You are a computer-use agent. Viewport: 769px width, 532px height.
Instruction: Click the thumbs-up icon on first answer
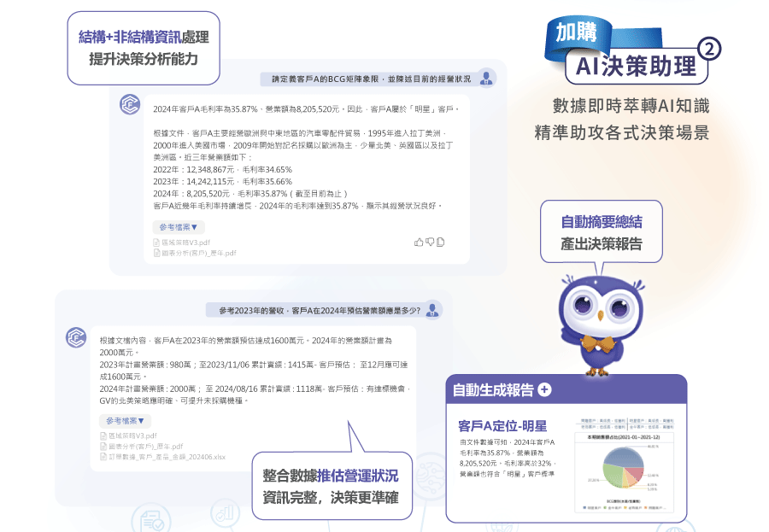[419, 242]
